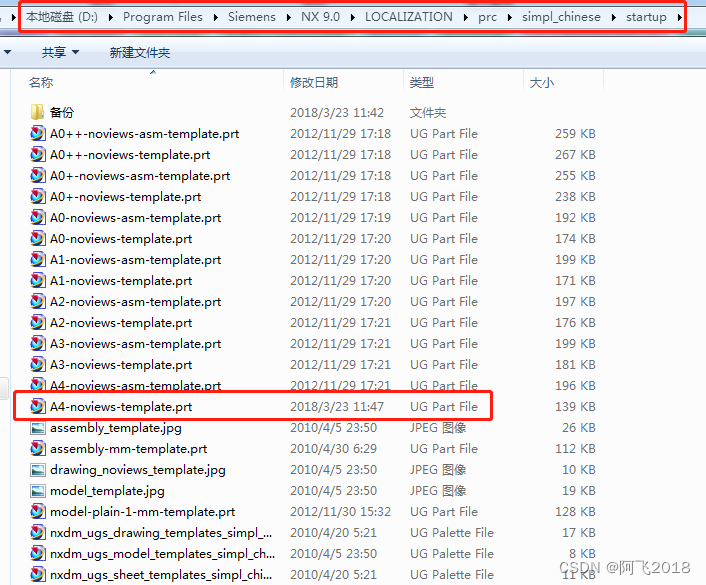Click icon of A1-noviews-template.prt
This screenshot has height=585, width=706.
[37, 281]
